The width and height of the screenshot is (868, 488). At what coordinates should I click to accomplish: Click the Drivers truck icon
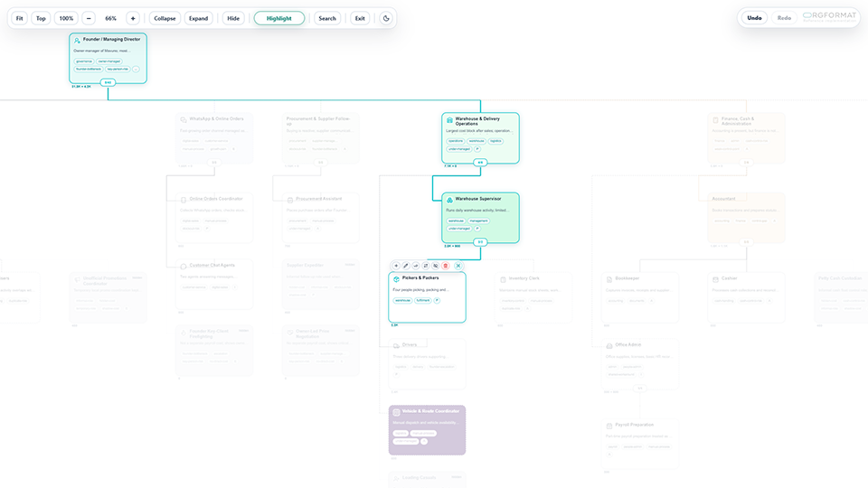click(396, 346)
